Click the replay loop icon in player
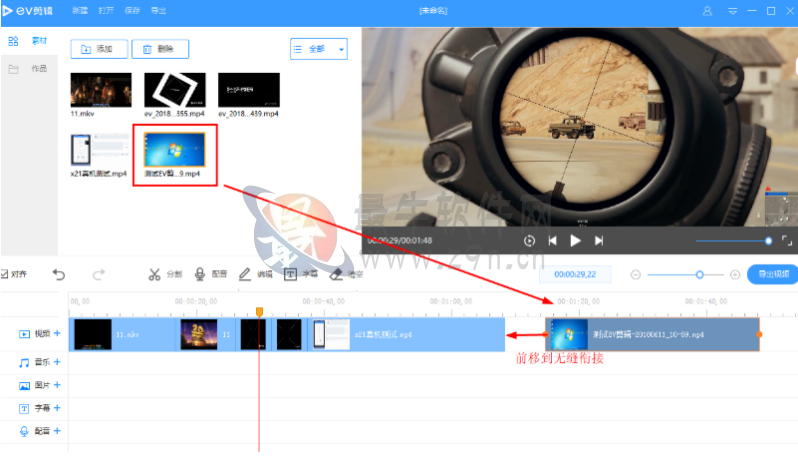This screenshot has height=467, width=798. point(529,241)
